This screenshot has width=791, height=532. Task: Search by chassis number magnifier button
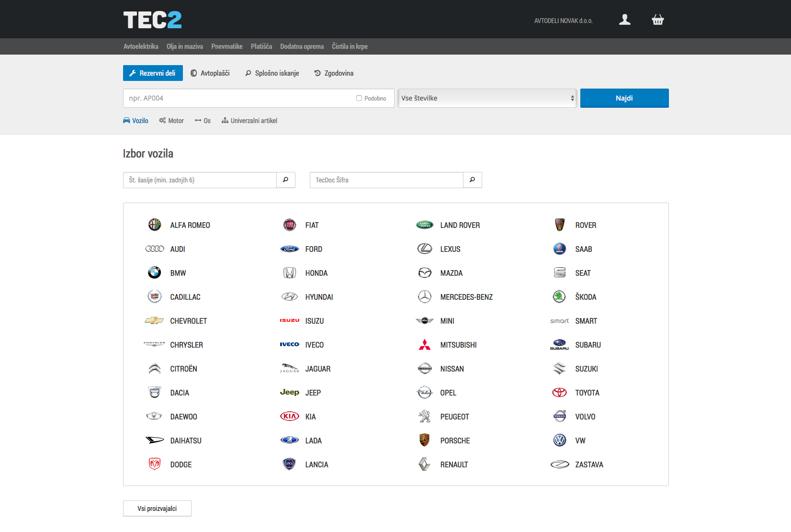[286, 180]
